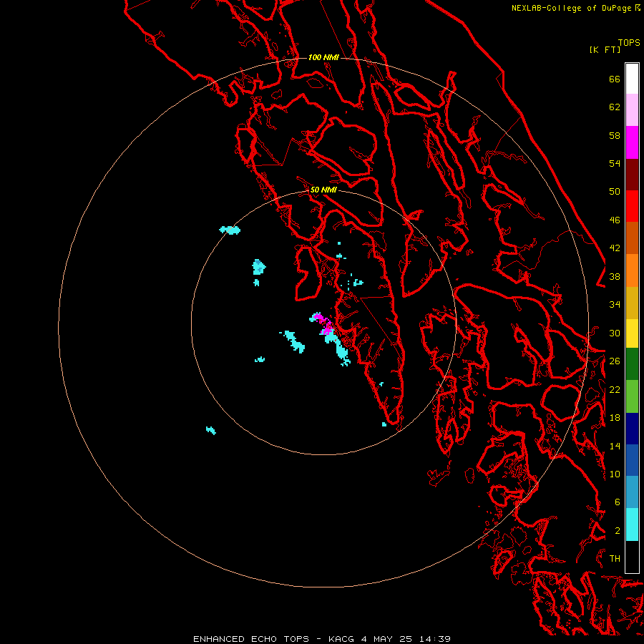Image resolution: width=644 pixels, height=644 pixels.
Task: Click the dark red 54 kft swatch
Action: 632,175
